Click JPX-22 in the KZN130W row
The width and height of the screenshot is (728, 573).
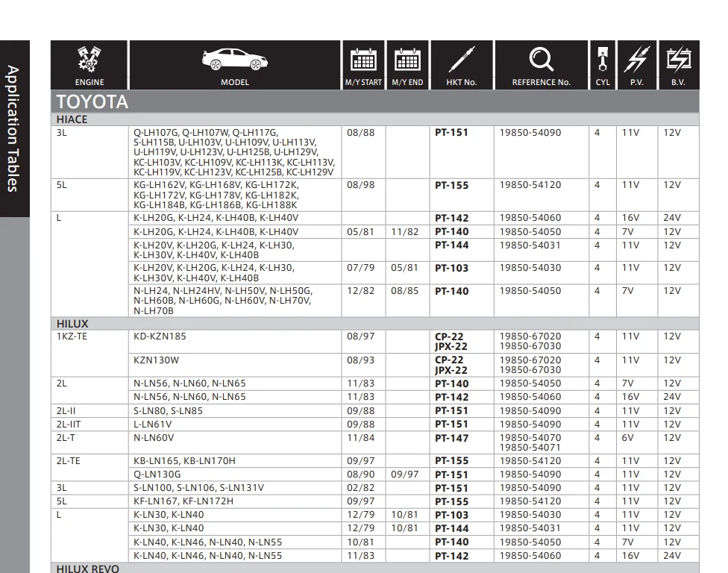(451, 370)
